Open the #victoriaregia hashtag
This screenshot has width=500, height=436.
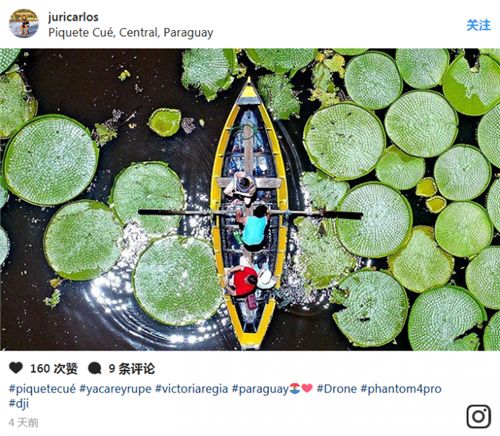(192, 389)
